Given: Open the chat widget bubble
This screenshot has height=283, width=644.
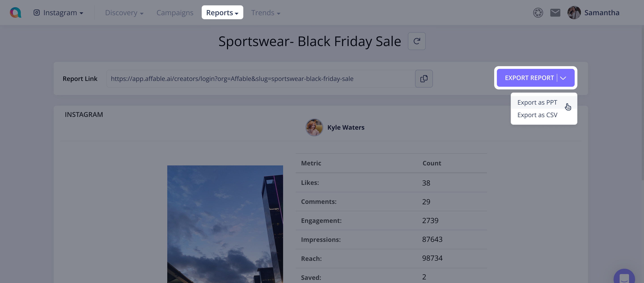Looking at the screenshot, I should [624, 277].
